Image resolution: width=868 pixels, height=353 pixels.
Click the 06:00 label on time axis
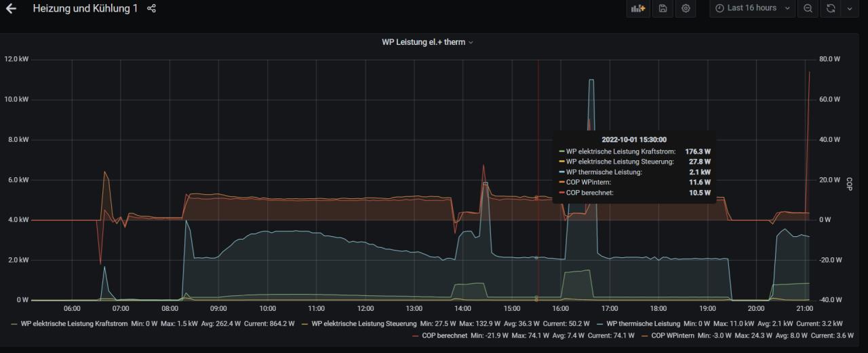(72, 309)
